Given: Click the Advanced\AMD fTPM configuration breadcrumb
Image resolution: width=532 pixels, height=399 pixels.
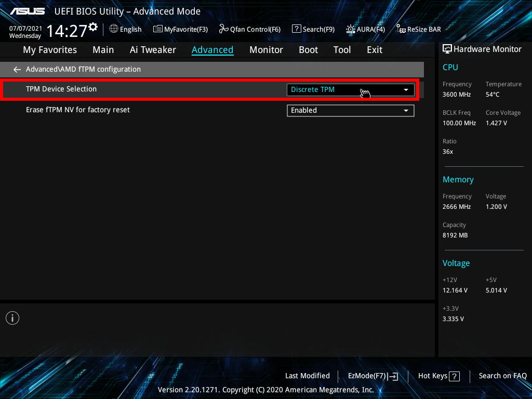Looking at the screenshot, I should [83, 69].
